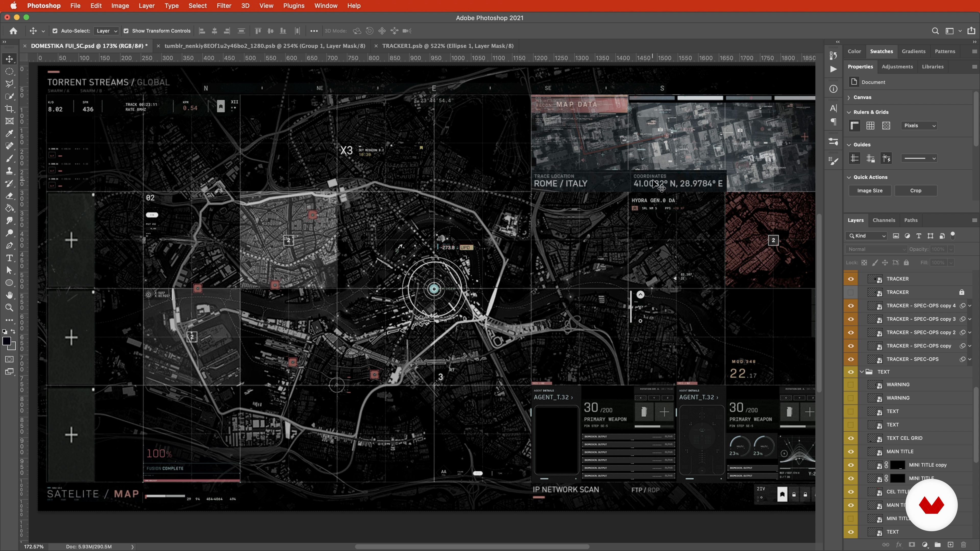Open the search icon in options bar

pyautogui.click(x=935, y=31)
